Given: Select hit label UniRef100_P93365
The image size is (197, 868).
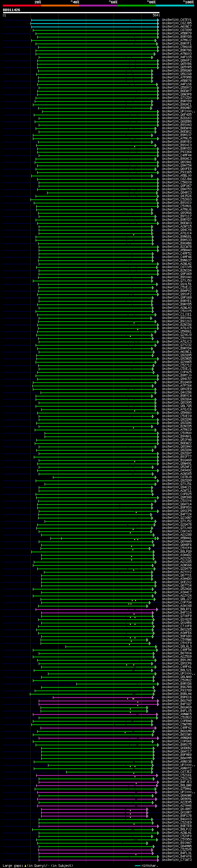Looking at the screenshot, I should (x=177, y=172).
